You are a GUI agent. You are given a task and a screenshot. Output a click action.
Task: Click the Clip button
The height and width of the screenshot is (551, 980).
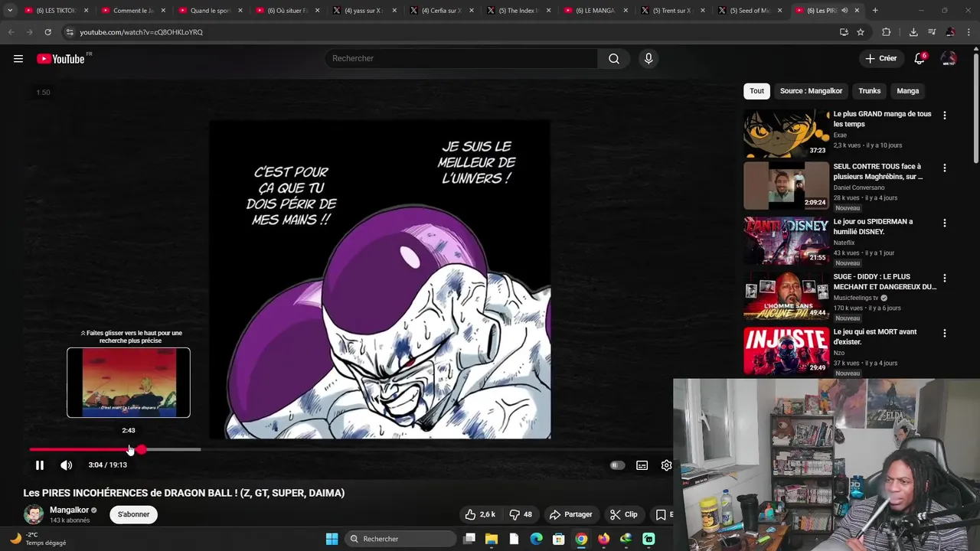point(623,514)
